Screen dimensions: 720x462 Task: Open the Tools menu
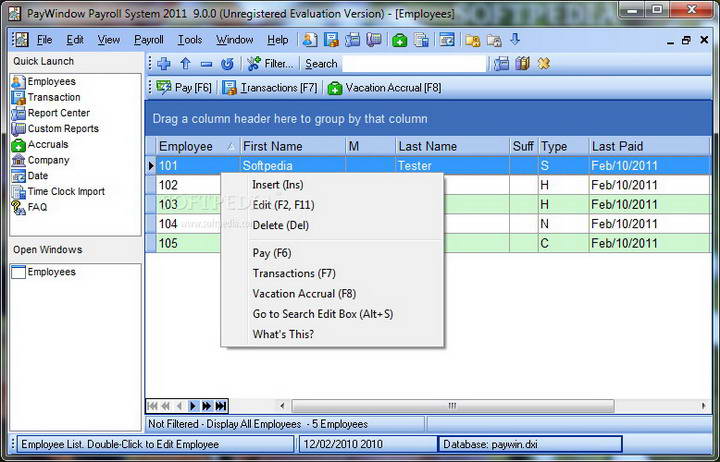(x=190, y=40)
